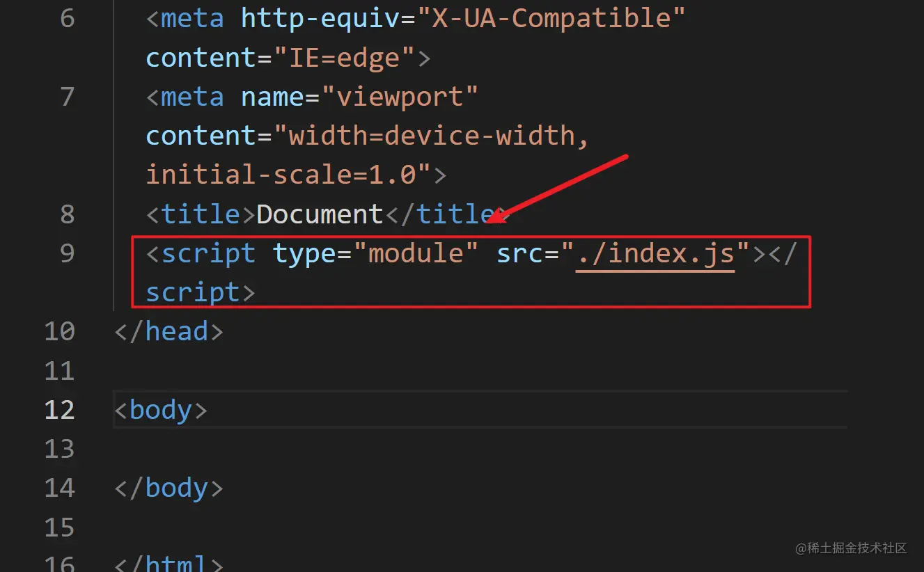Select line number 11 in the gutter

coord(59,370)
